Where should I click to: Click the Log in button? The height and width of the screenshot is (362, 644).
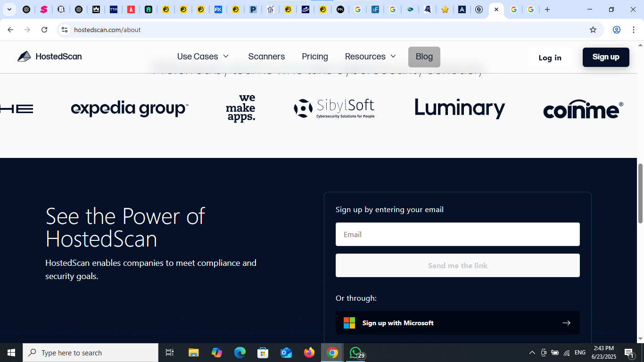(550, 58)
